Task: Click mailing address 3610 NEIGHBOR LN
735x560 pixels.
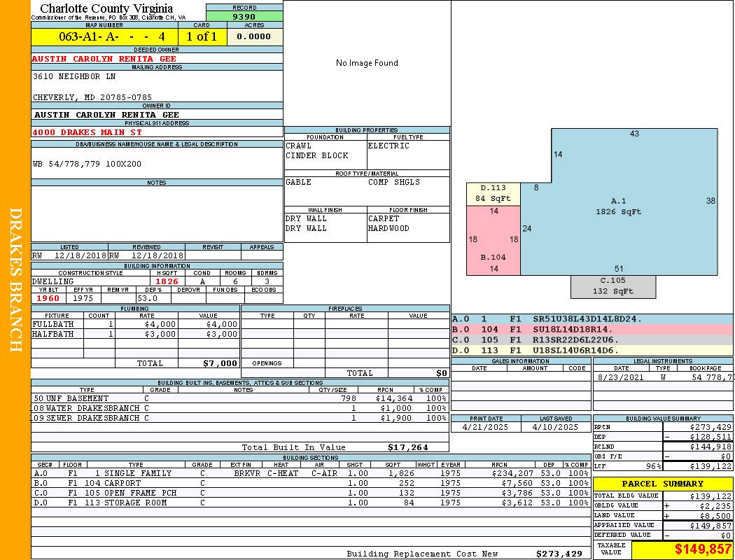Action: (74, 76)
